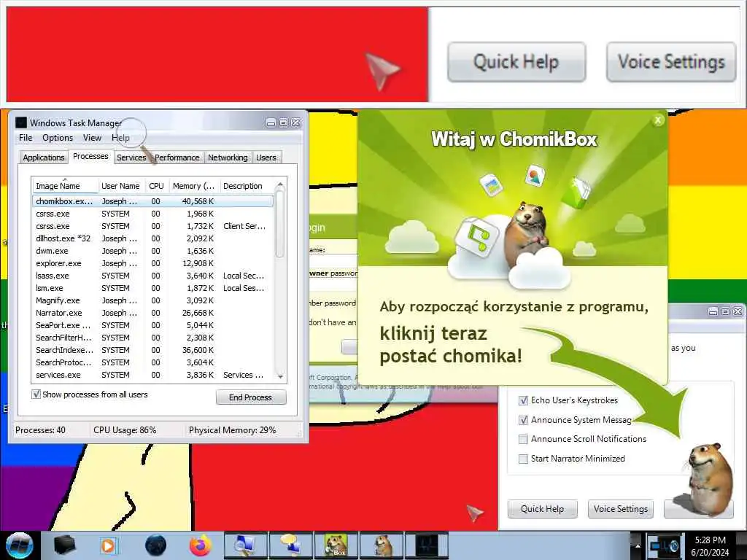The image size is (747, 560).
Task: Uncheck Announce System Messages
Action: pyautogui.click(x=523, y=420)
